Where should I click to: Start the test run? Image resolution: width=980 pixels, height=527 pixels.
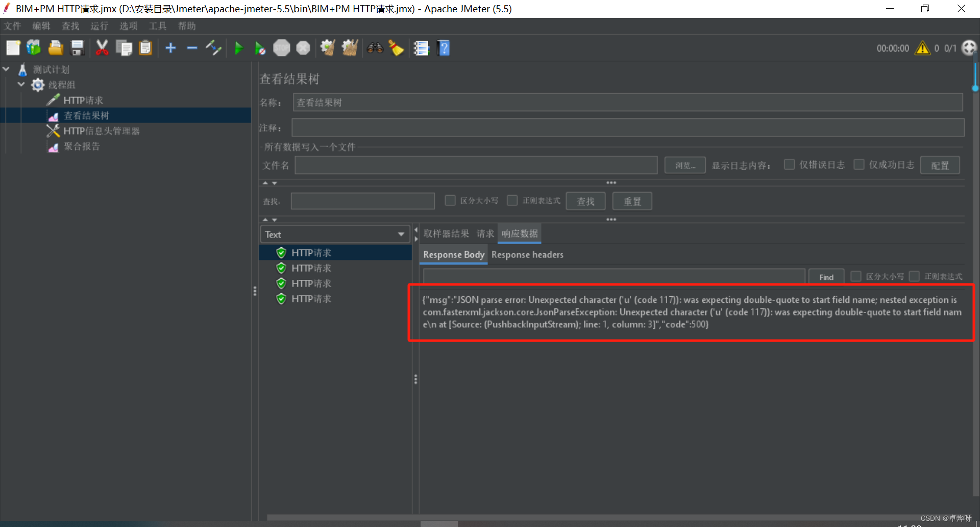click(x=239, y=47)
